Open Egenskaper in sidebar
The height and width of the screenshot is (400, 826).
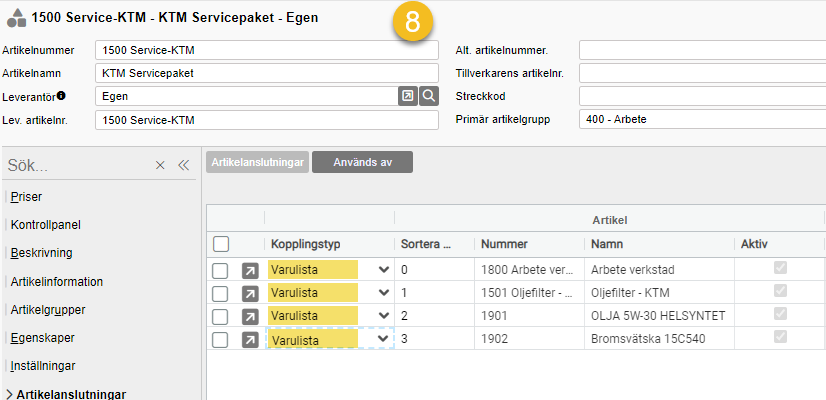[x=43, y=337]
